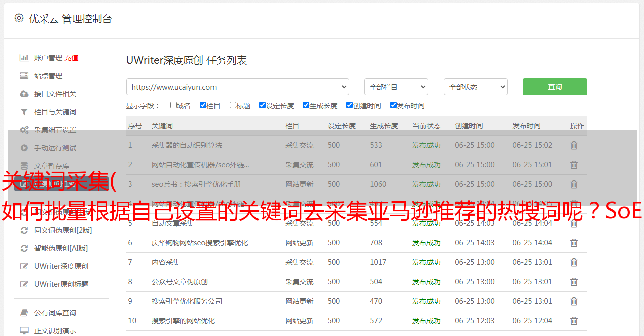Open UWriter深度原创 in the sidebar
The height and width of the screenshot is (336, 644).
tap(61, 266)
